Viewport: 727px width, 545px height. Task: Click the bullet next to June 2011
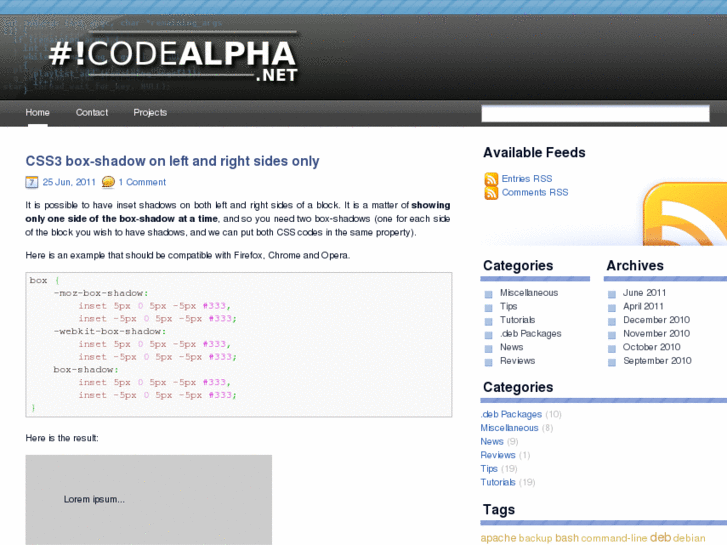click(612, 294)
